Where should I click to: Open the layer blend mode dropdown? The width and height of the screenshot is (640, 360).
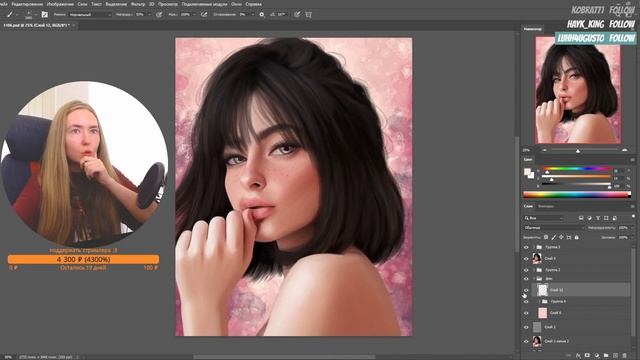pyautogui.click(x=554, y=228)
